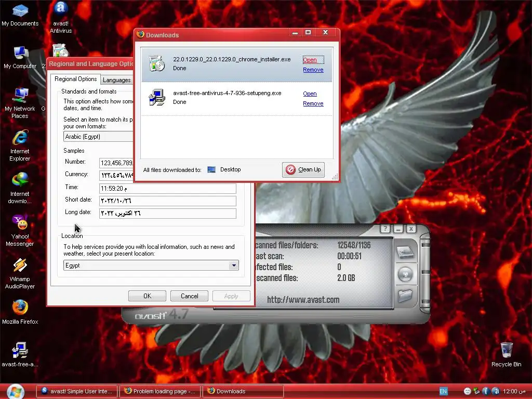
Task: Click avast setupeng.exe file icon in Downloads
Action: tap(157, 97)
